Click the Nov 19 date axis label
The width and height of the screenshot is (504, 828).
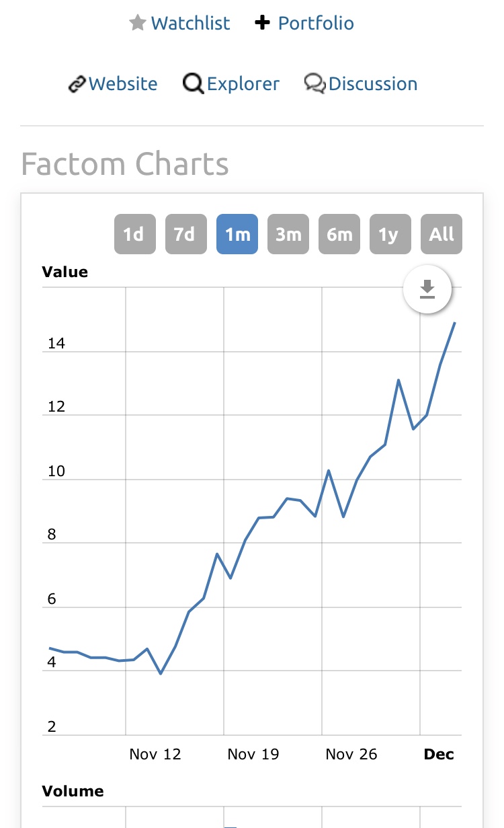[x=253, y=754]
